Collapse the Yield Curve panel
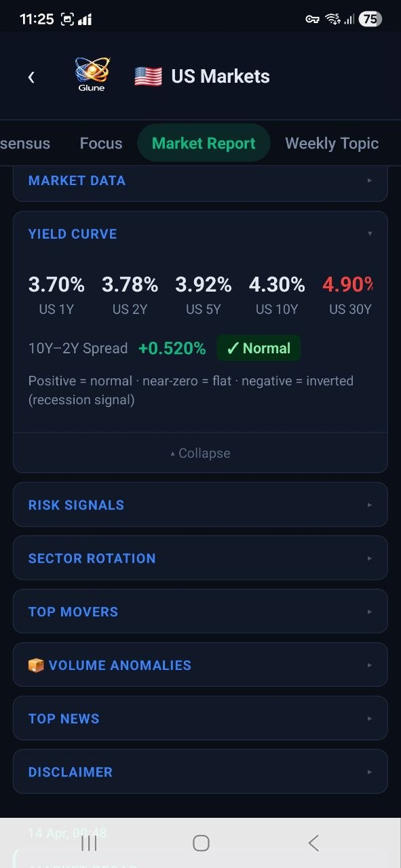 pyautogui.click(x=200, y=452)
